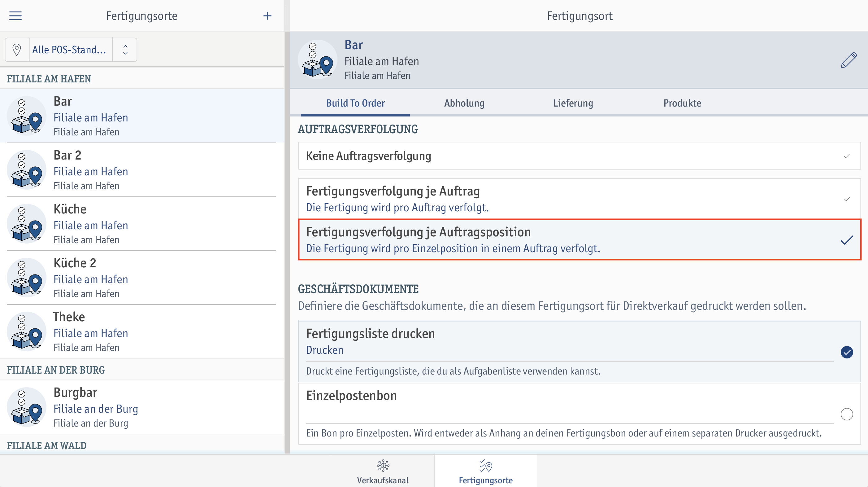Add a new Fertigungsort with plus icon
The image size is (868, 487).
[x=267, y=16]
